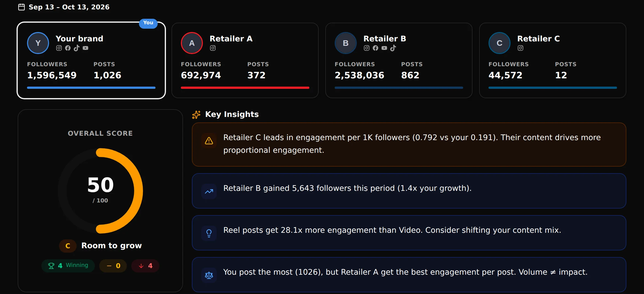Click Retailer C's follower count 44,572

click(505, 75)
